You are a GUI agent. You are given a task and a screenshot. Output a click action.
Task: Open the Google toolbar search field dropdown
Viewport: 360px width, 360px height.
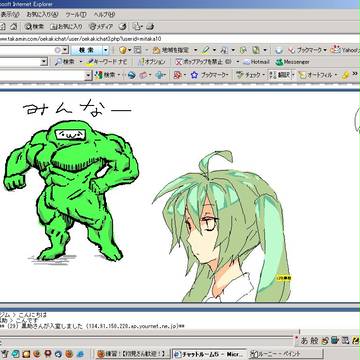pyautogui.click(x=88, y=75)
